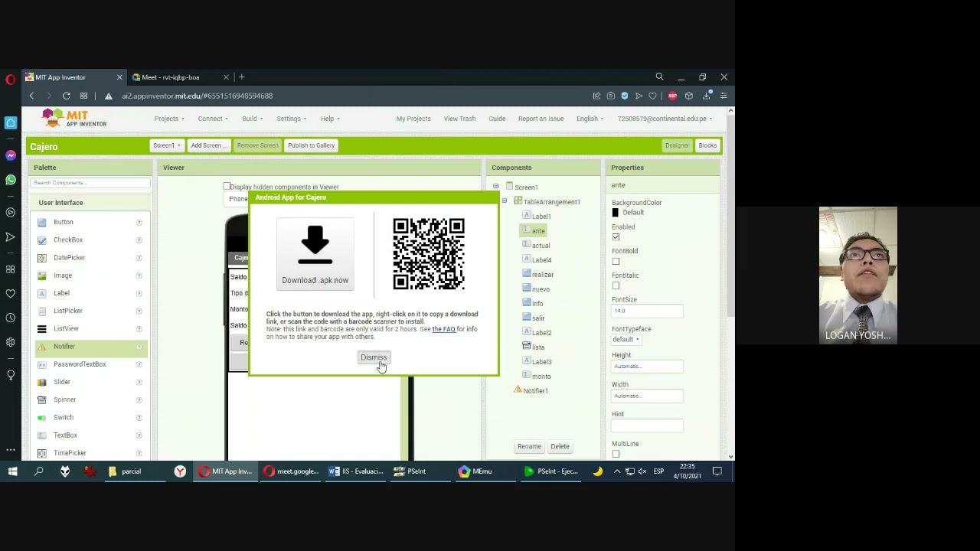Open View Trash link

[459, 119]
